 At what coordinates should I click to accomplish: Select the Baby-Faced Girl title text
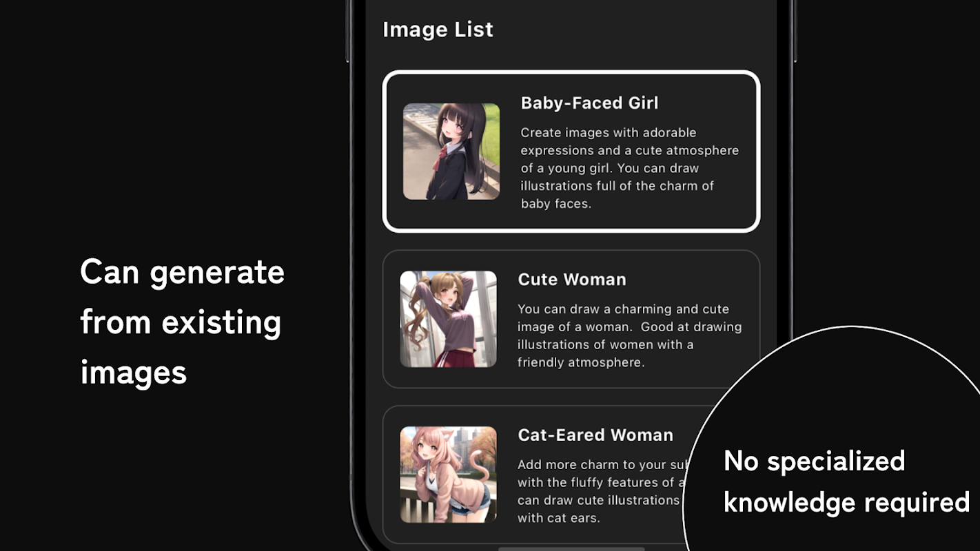(589, 103)
